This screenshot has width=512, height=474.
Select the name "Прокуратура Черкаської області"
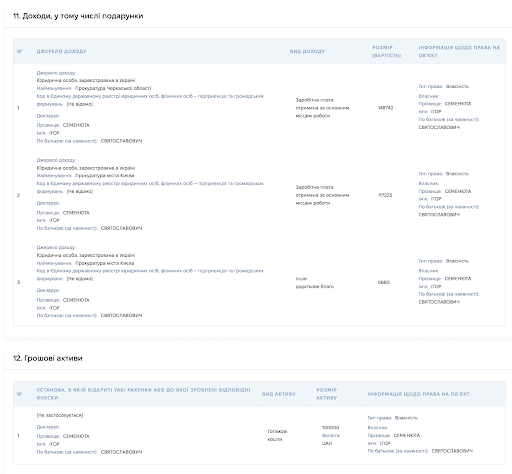coord(113,88)
